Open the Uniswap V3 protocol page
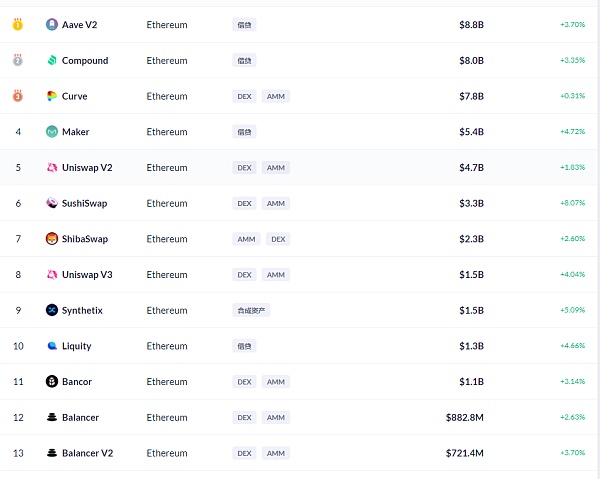Image resolution: width=600 pixels, height=479 pixels. point(87,275)
